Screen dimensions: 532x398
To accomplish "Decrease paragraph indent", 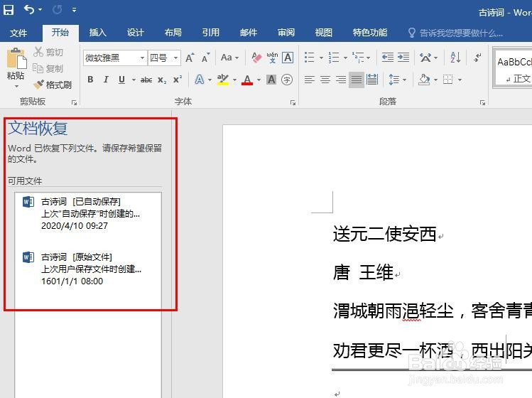I will [388, 58].
